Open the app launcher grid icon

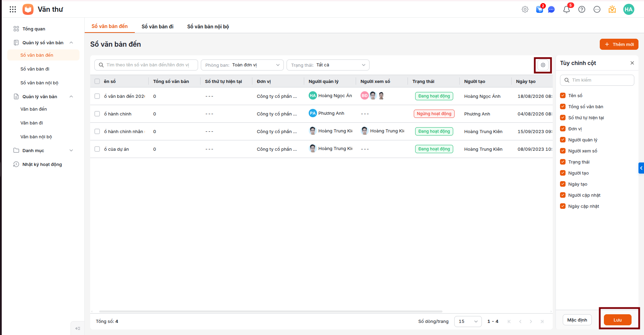13,9
